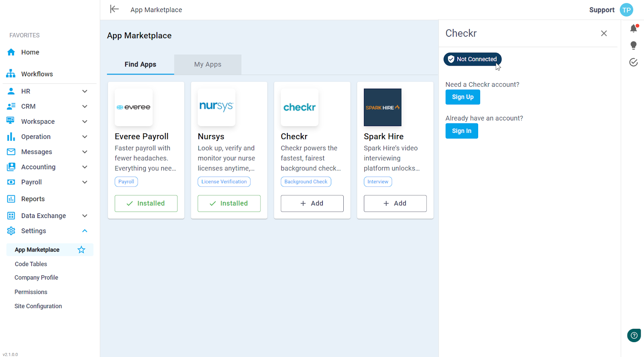Open Company Profile settings item
Viewport: 644px width, 357px height.
point(36,278)
